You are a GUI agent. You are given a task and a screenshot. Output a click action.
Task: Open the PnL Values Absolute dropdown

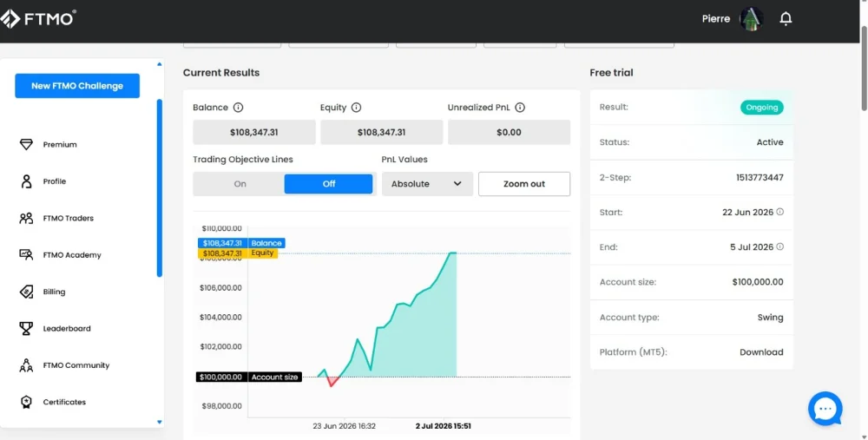click(427, 184)
